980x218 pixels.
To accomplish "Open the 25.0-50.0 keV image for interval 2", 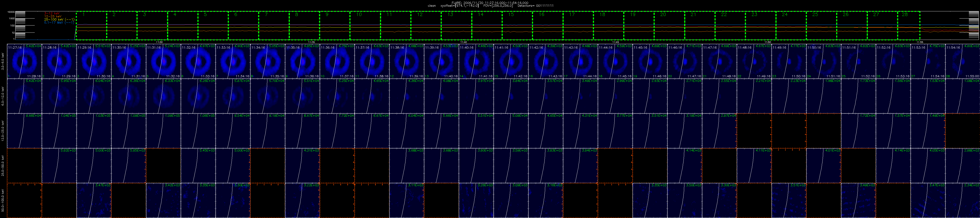I will pyautogui.click(x=59, y=165).
